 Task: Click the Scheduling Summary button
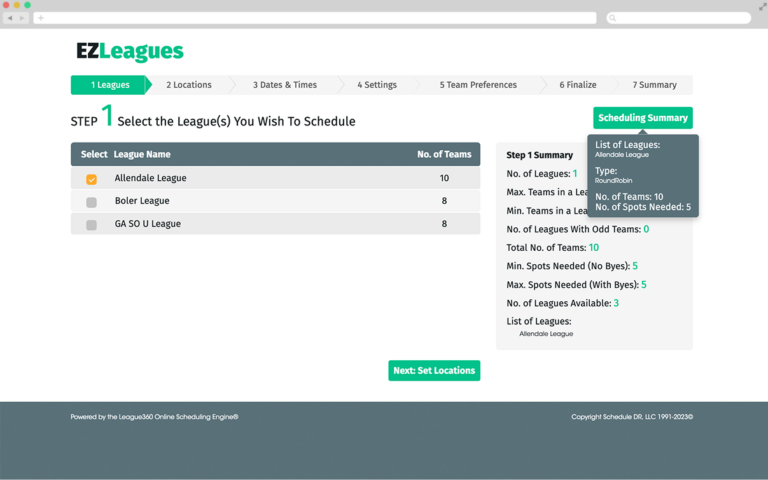click(642, 118)
